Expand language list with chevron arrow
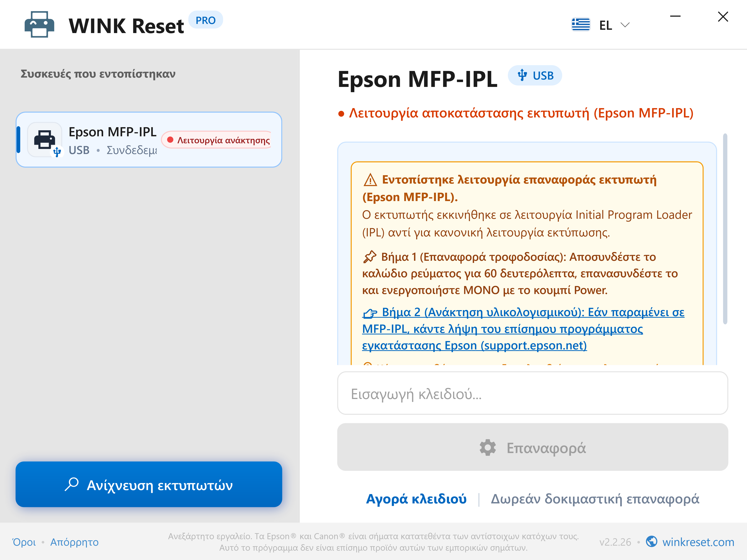The height and width of the screenshot is (560, 747). pos(625,25)
